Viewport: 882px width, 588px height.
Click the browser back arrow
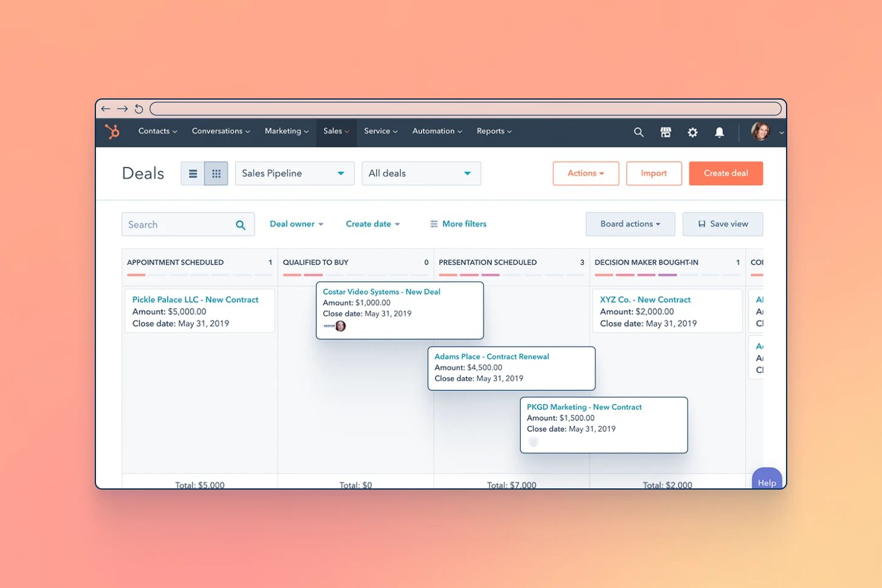pyautogui.click(x=106, y=109)
